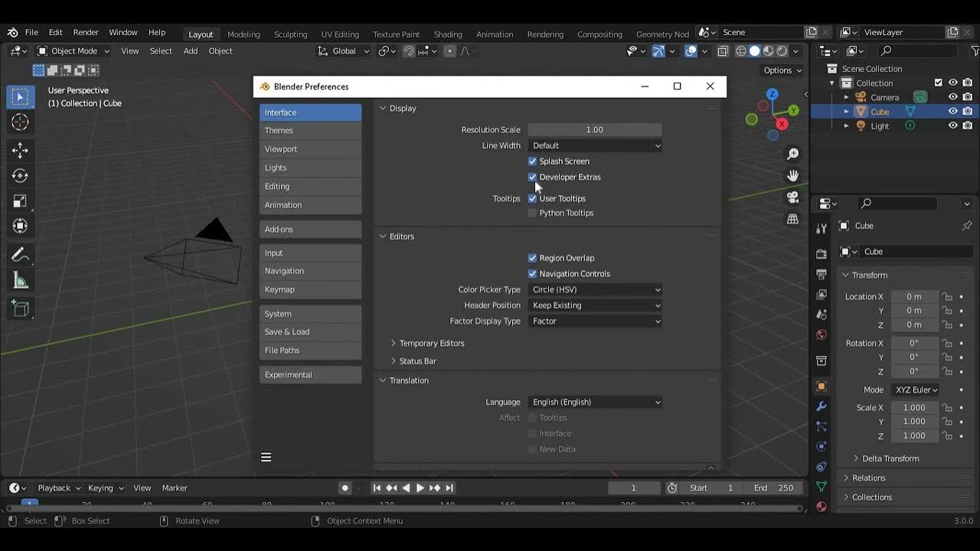
Task: Open the Add-ons preferences tab
Action: [x=310, y=230]
